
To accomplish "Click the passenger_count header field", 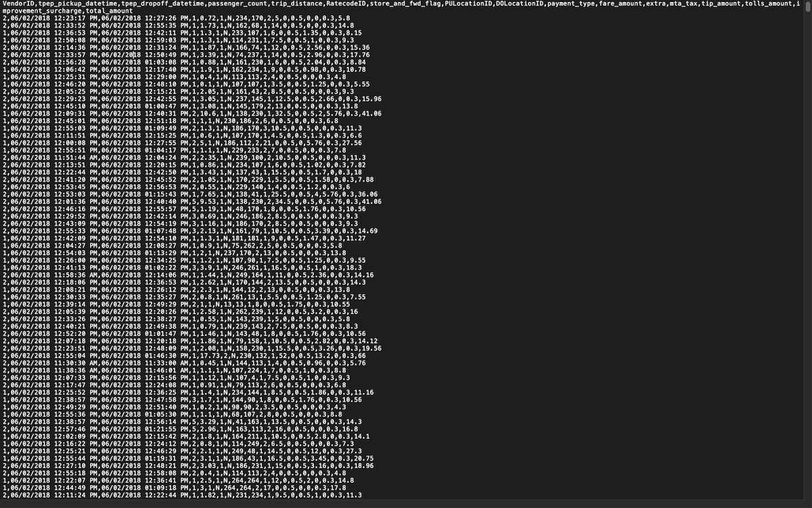I will (x=239, y=5).
